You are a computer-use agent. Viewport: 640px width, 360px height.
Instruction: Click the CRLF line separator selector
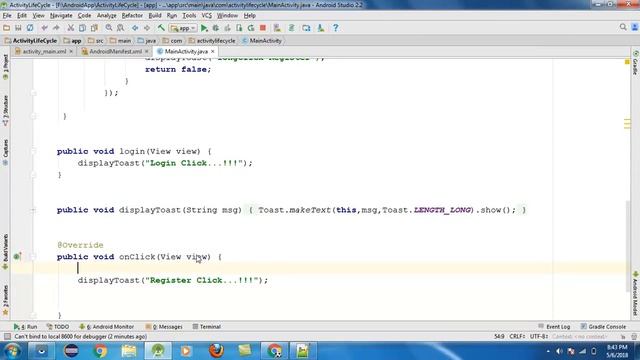click(517, 337)
